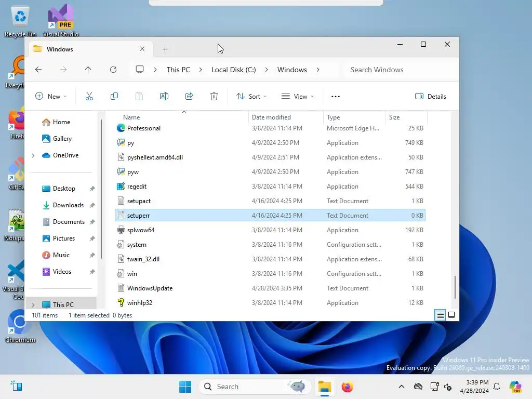Click the Cut scissors icon
The image size is (532, 399).
tap(89, 96)
